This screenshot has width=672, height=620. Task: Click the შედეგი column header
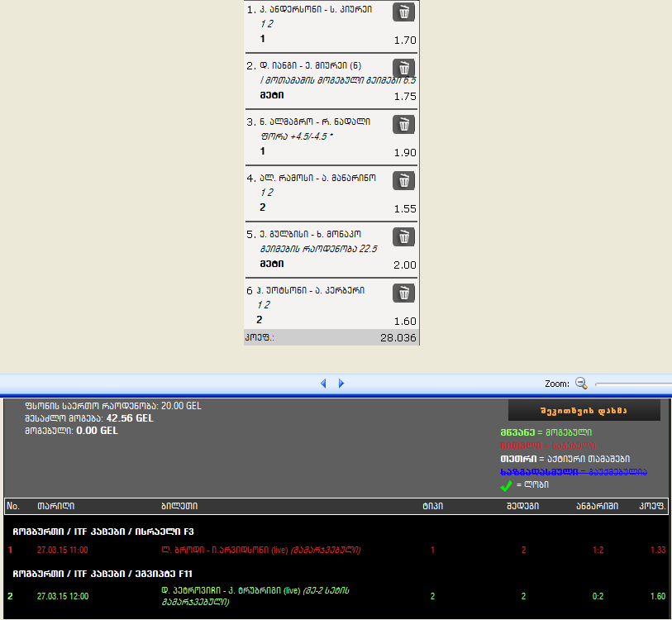click(523, 506)
